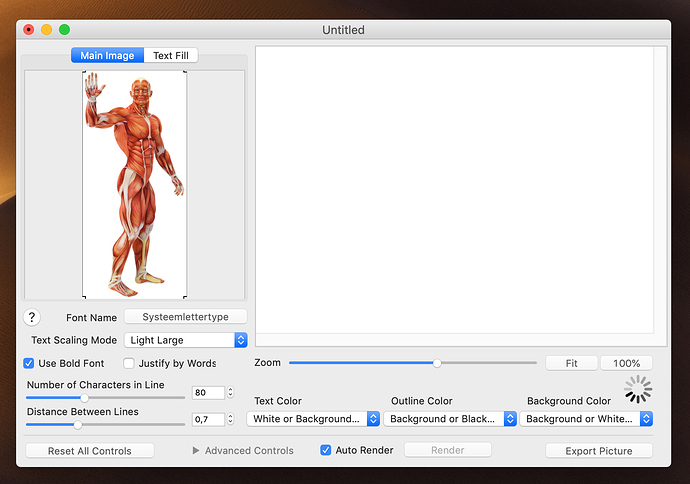Open the Text Color dropdown

pos(313,419)
